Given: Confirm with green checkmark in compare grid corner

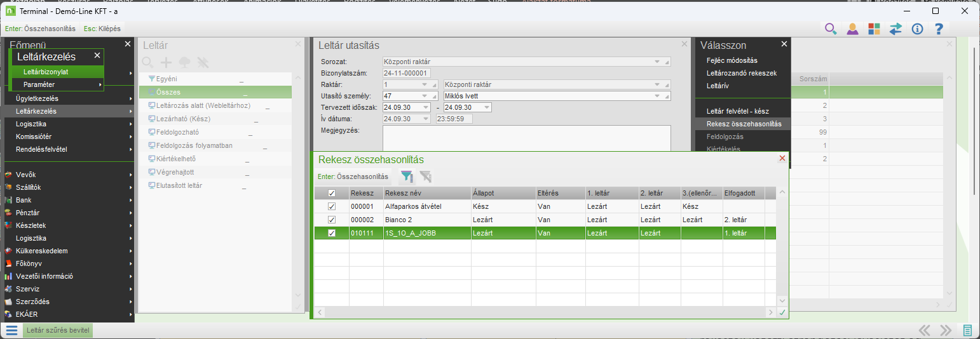Looking at the screenshot, I should coord(782,312).
